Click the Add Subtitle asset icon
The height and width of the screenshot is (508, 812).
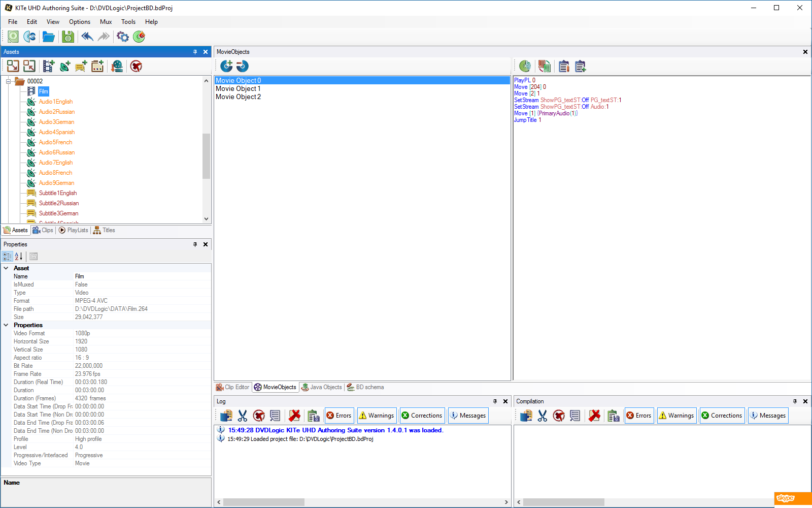(81, 66)
